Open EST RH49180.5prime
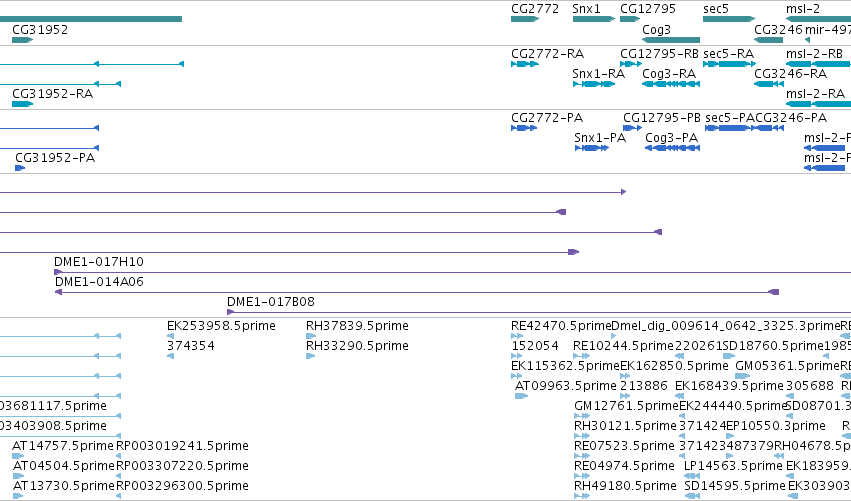Screen dimensions: 851x501 tap(625, 485)
